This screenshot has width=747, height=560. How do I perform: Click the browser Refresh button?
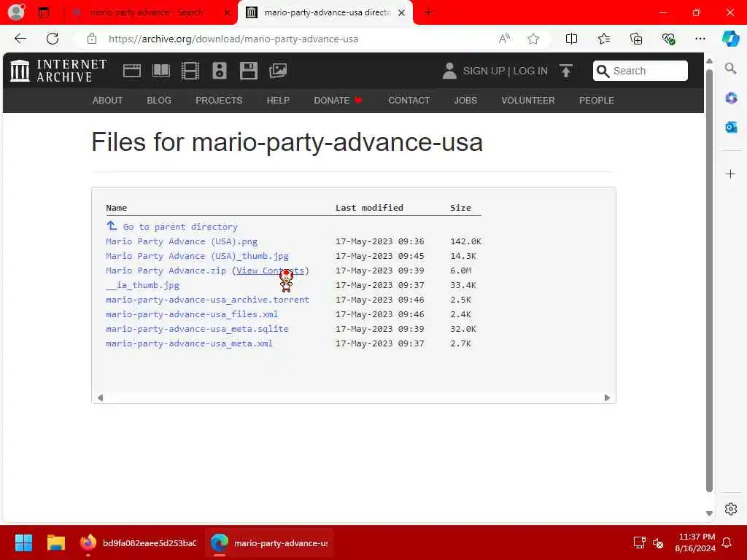(53, 39)
